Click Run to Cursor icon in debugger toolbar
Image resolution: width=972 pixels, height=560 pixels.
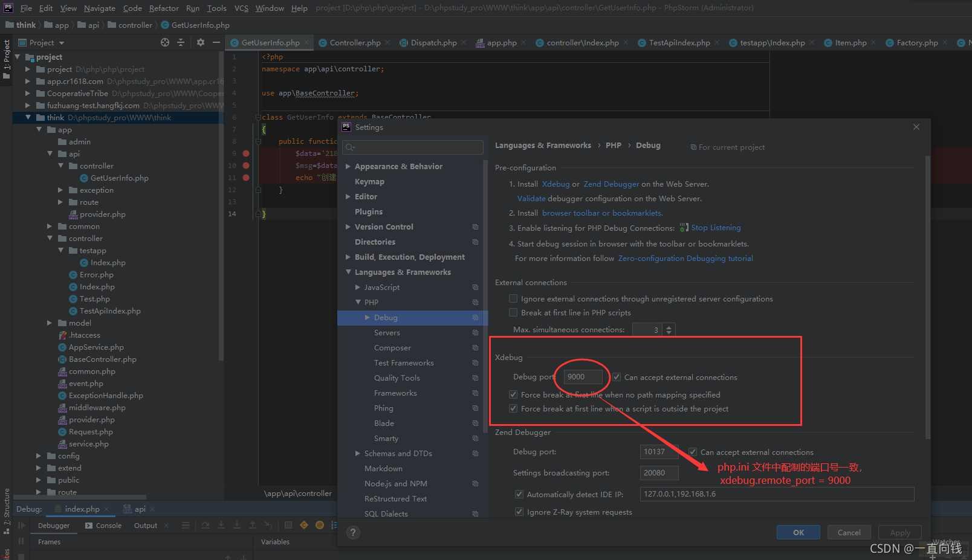pos(268,526)
